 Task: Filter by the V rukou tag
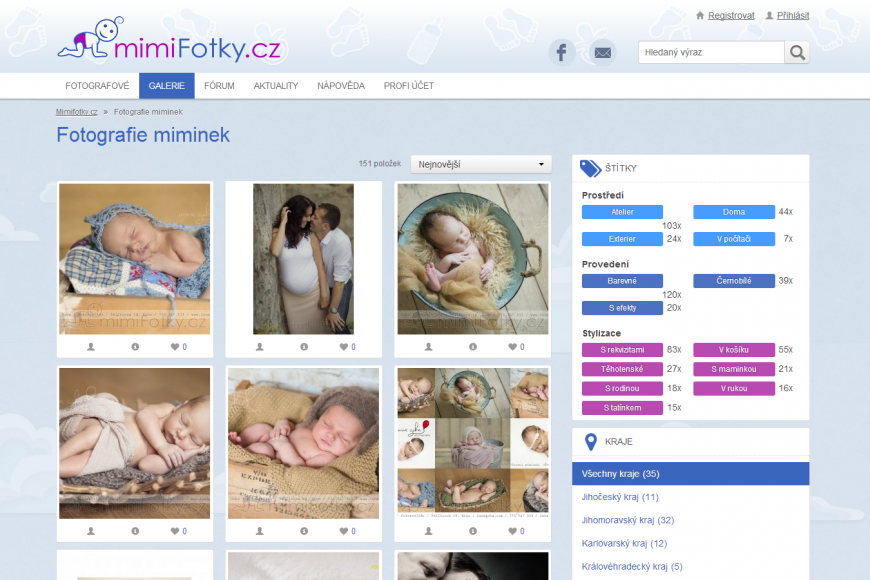734,389
